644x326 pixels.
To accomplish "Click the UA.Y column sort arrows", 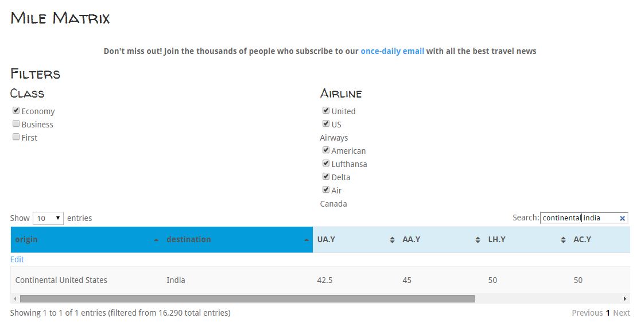I will pyautogui.click(x=392, y=240).
